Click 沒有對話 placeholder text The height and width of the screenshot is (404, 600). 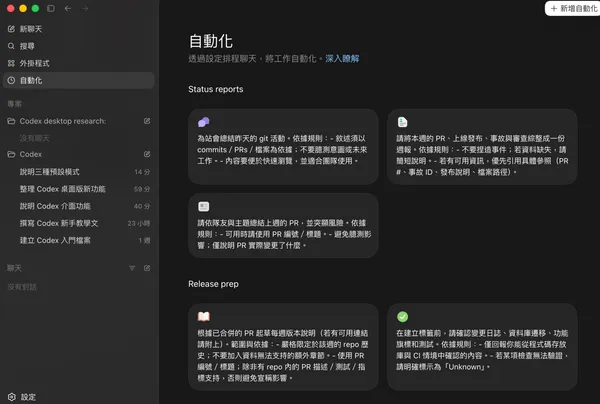coord(22,287)
